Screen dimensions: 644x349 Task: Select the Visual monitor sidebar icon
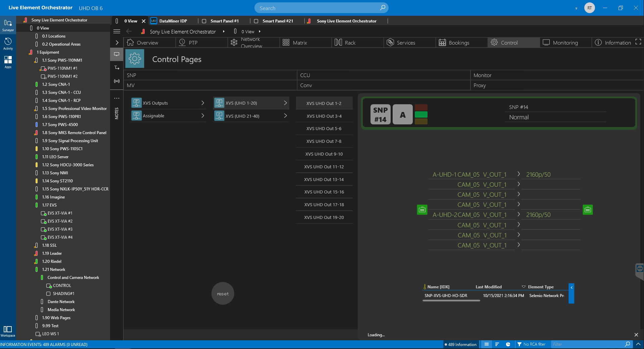pyautogui.click(x=117, y=54)
